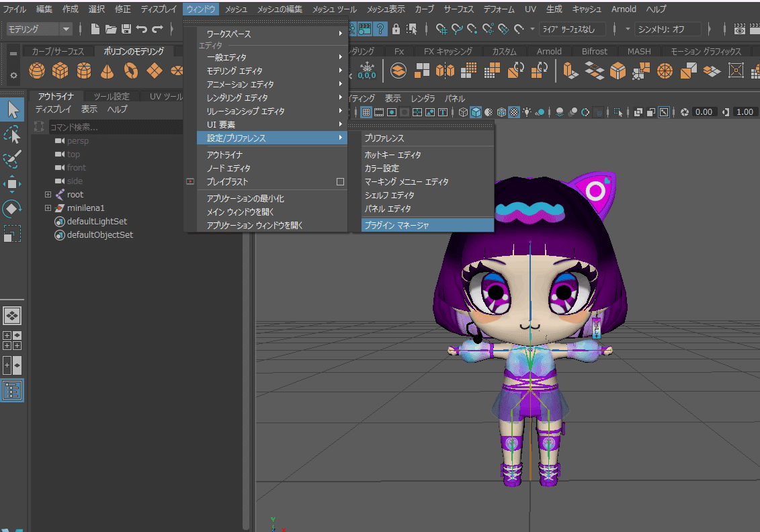This screenshot has width=760, height=532.
Task: Toggle X-Ray joints in viewport toolbar
Action: point(663,112)
